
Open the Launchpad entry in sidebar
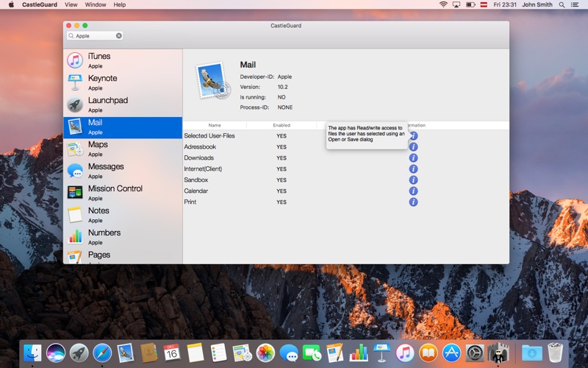pos(123,105)
